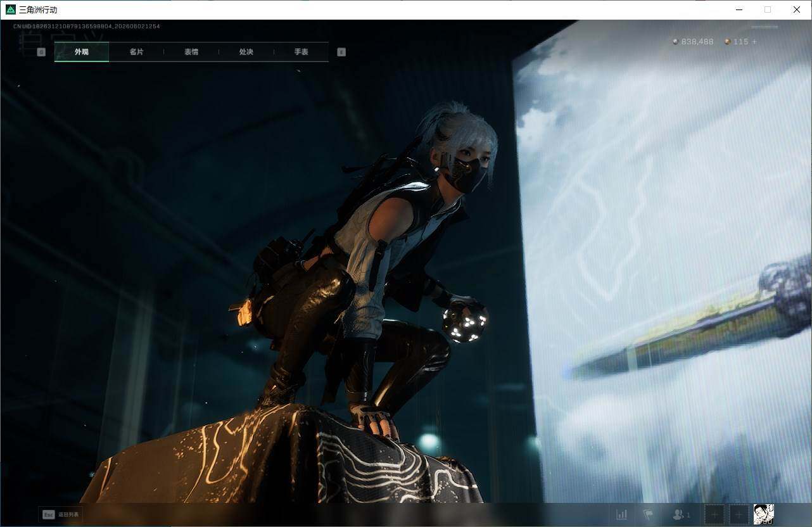Open the player avatar portrait
The image size is (812, 527).
(x=763, y=514)
